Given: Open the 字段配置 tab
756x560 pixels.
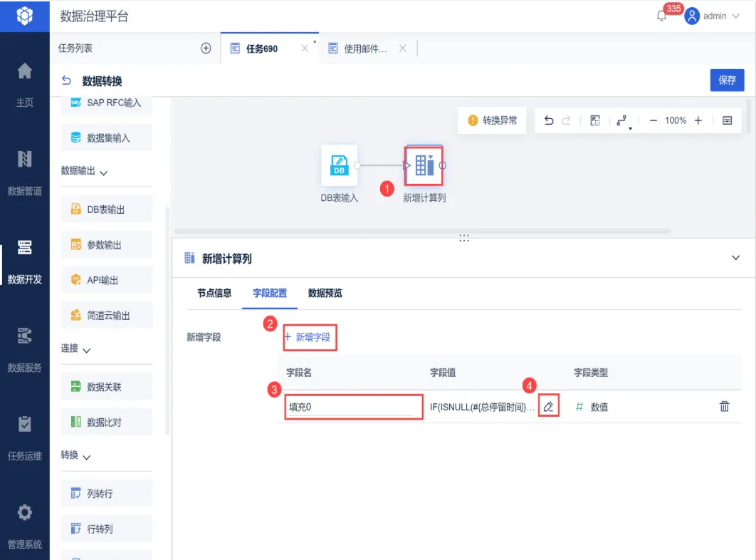Looking at the screenshot, I should click(x=270, y=293).
